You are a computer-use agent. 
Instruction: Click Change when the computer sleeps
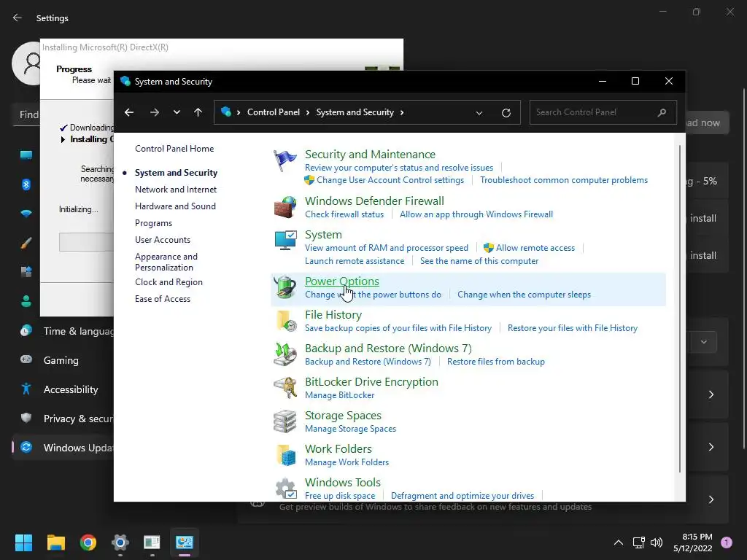pos(524,295)
